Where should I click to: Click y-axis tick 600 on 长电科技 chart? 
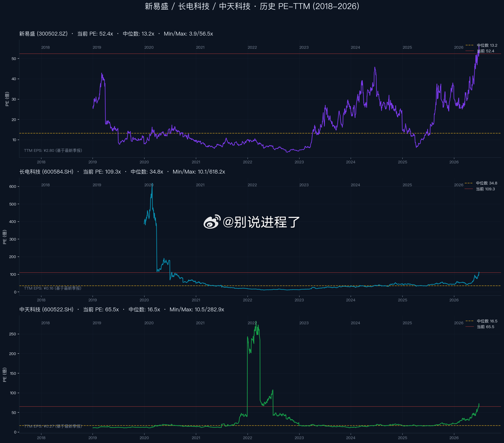click(12, 187)
